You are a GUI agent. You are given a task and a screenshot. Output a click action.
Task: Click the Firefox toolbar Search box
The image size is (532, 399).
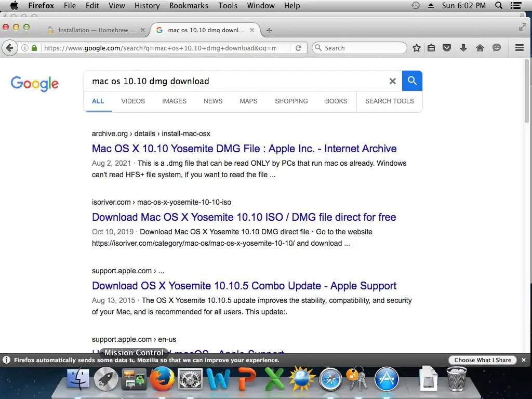(360, 48)
